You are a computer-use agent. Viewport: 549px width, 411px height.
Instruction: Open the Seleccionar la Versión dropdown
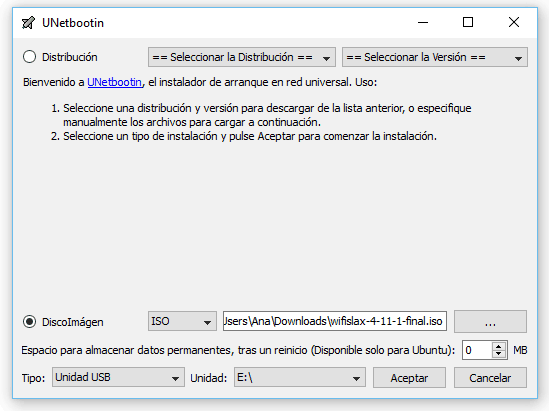[x=435, y=57]
